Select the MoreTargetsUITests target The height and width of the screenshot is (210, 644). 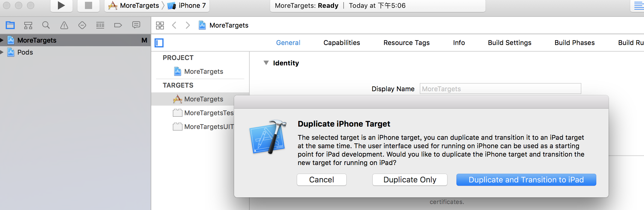[203, 127]
